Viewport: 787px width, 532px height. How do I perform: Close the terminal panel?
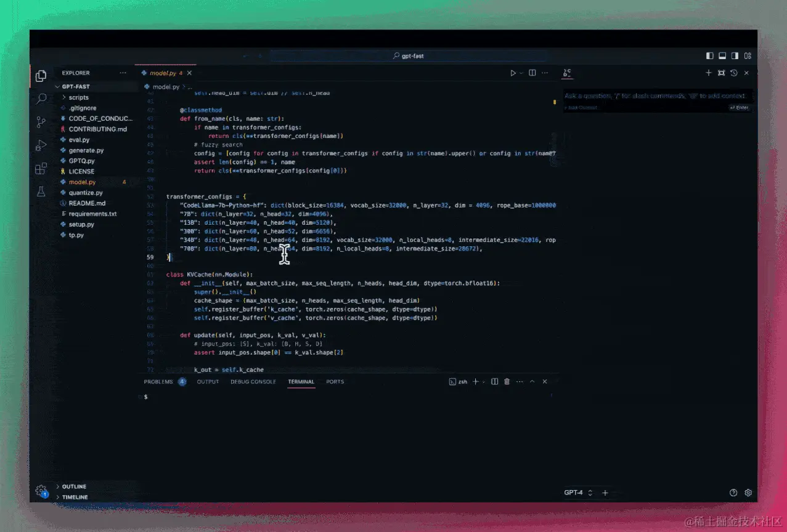[545, 382]
